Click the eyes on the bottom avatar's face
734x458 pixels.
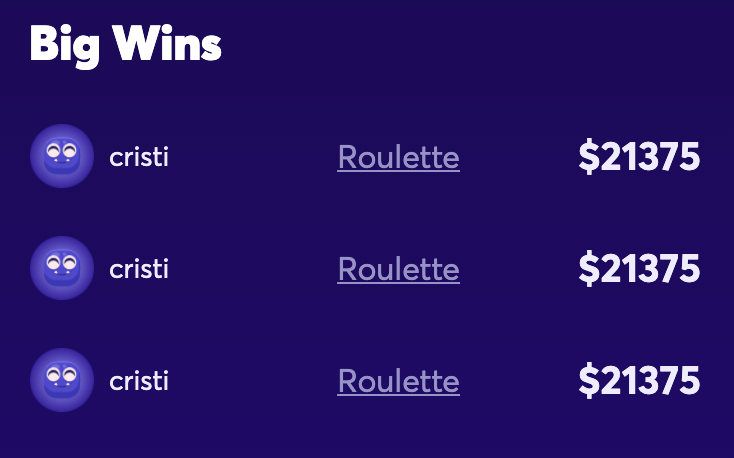pos(61,375)
